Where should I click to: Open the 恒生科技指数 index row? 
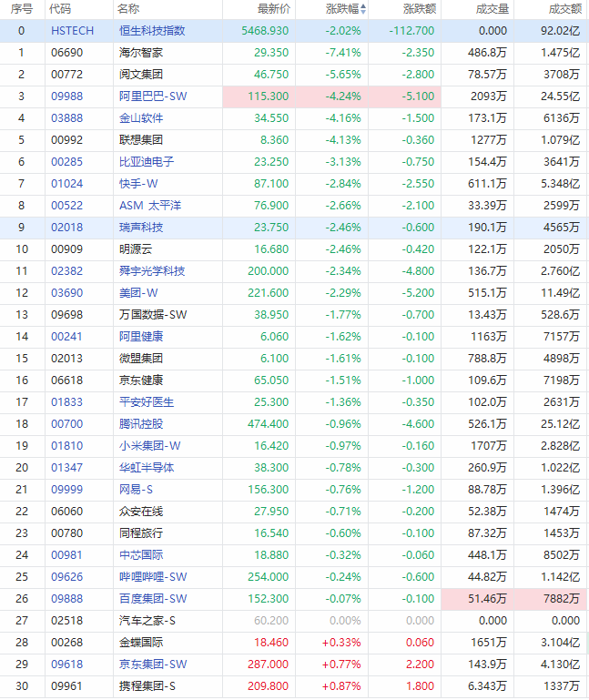point(152,31)
